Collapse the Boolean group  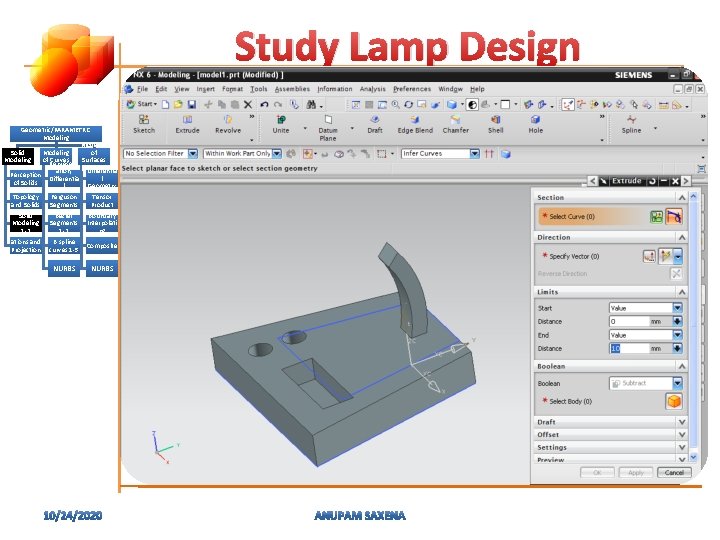682,366
